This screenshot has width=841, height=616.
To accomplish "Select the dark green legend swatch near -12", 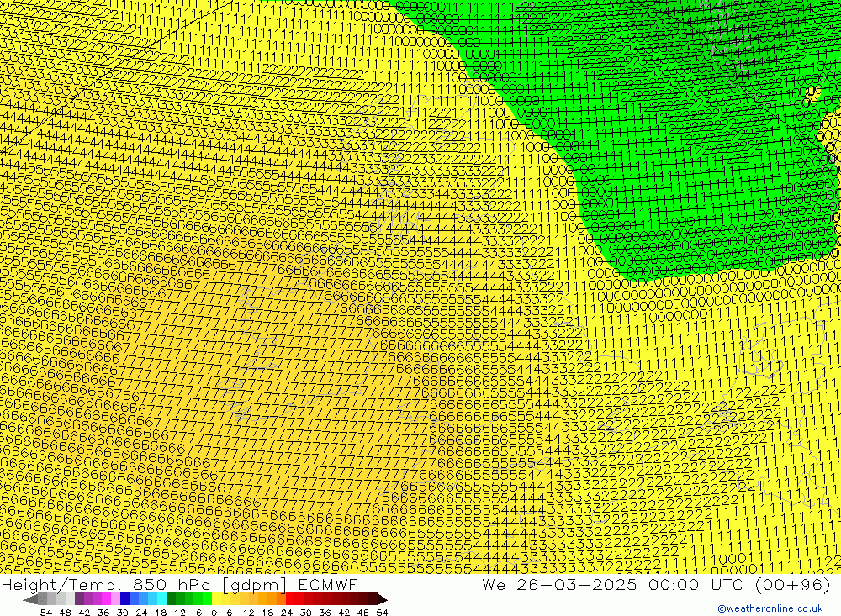I will point(171,599).
